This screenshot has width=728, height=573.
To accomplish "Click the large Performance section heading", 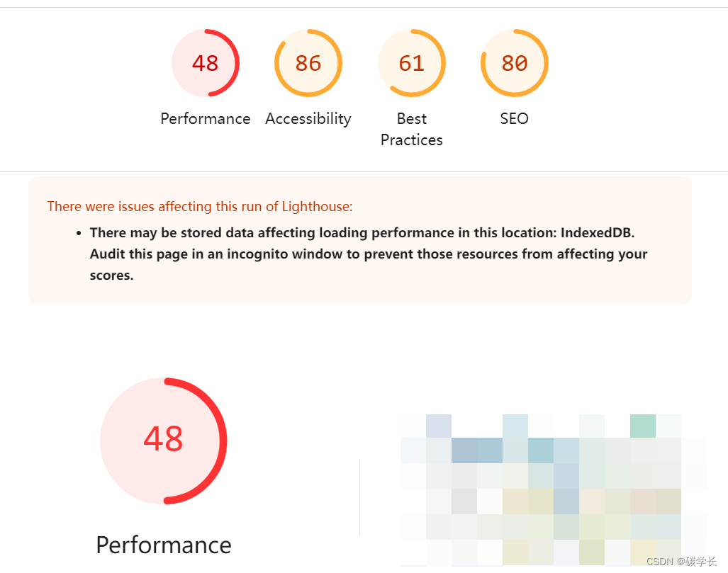I will click(164, 545).
